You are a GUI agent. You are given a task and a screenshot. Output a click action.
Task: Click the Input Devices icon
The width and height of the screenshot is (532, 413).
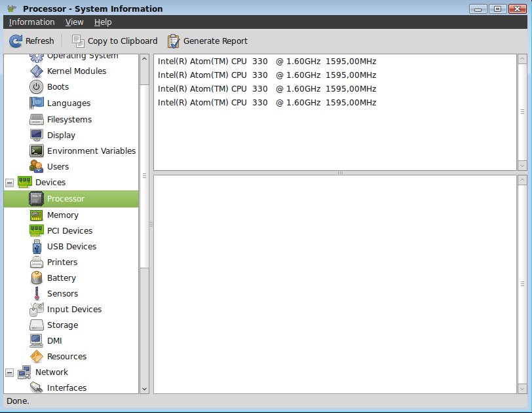tap(36, 309)
